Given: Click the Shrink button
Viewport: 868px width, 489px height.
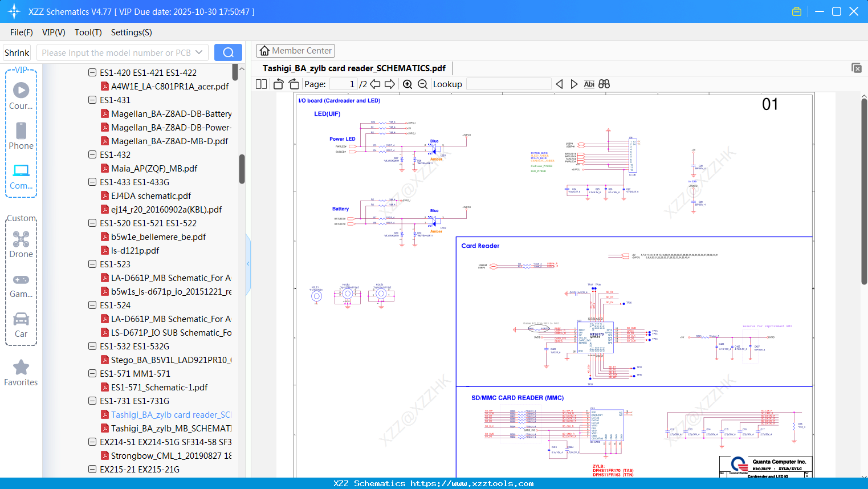Looking at the screenshot, I should click(x=17, y=52).
